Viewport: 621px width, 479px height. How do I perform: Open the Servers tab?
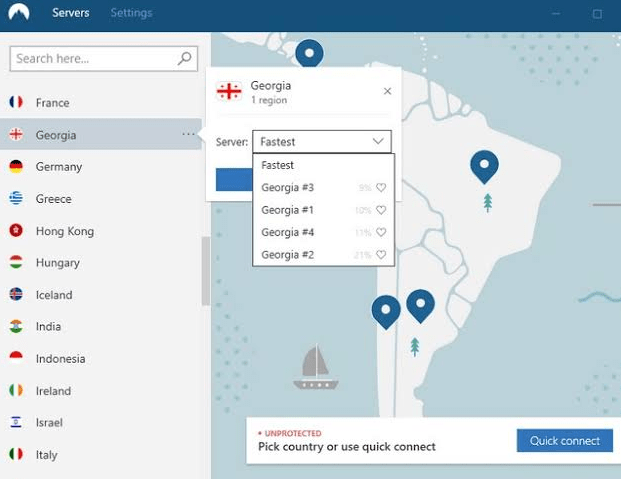pyautogui.click(x=70, y=13)
